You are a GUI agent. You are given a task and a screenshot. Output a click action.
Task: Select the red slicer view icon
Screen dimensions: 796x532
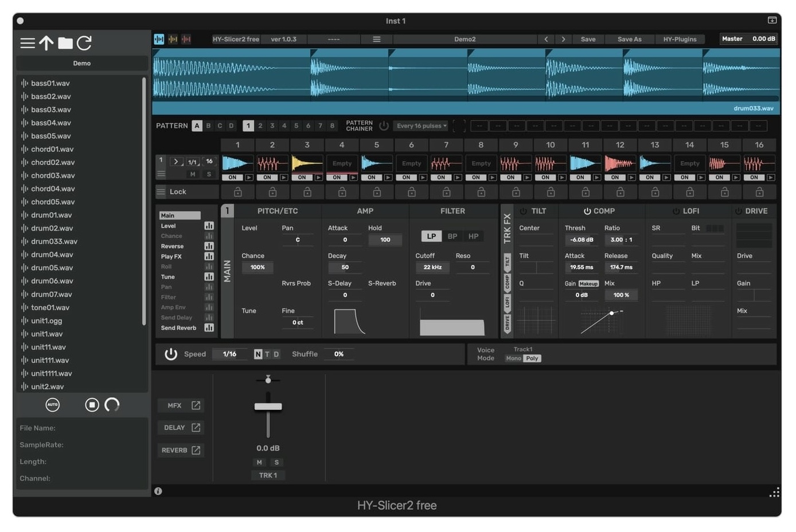186,39
